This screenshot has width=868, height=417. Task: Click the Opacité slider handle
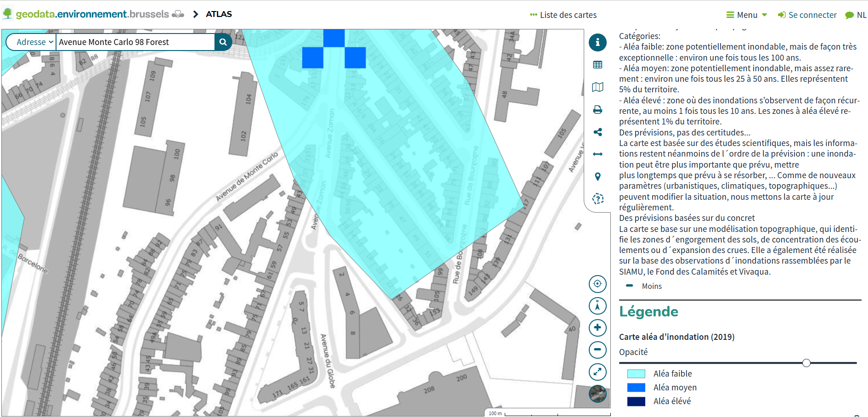pos(806,363)
